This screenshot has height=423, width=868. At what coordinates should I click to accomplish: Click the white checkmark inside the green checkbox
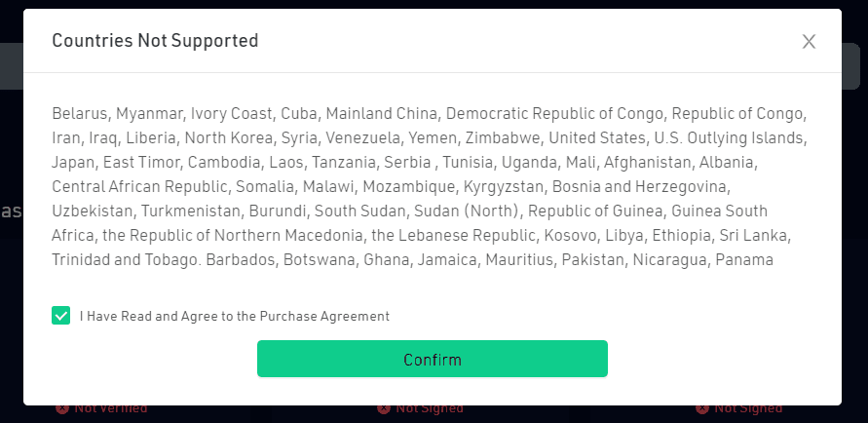tap(61, 316)
